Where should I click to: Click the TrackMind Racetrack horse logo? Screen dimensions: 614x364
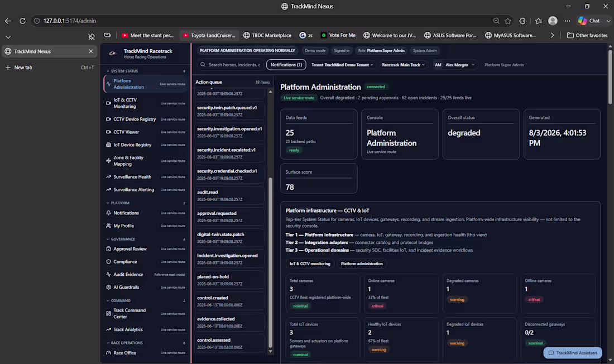click(113, 53)
